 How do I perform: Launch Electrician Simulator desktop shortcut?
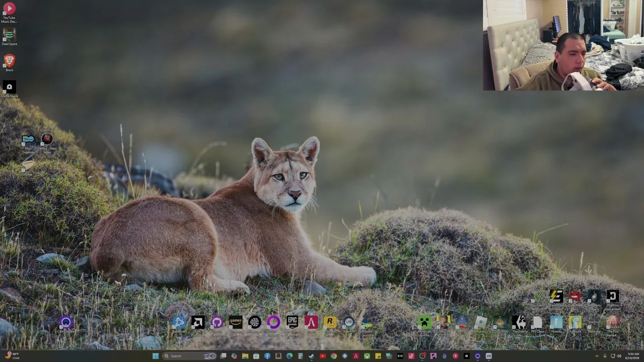[x=556, y=300]
